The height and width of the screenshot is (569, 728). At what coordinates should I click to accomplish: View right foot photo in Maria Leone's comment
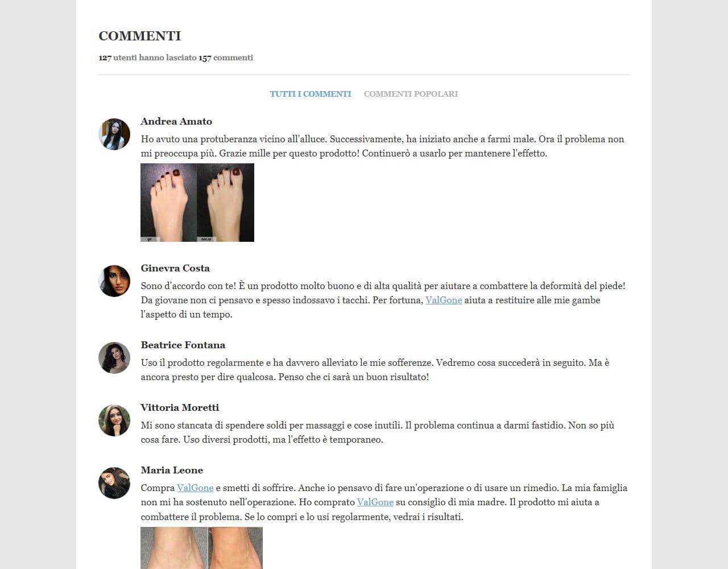click(x=235, y=548)
